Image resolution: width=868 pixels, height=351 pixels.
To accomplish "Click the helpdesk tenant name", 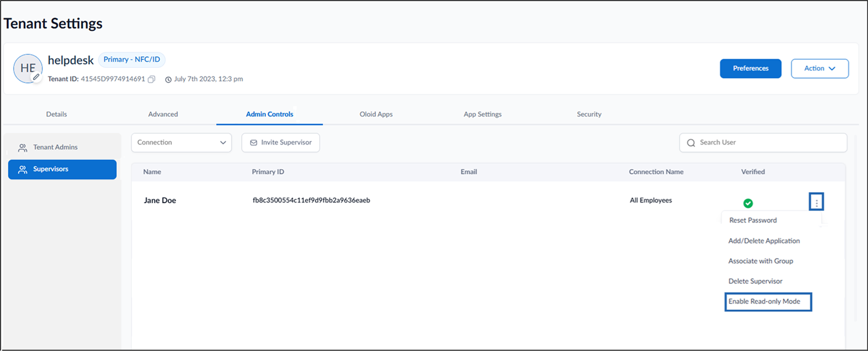I will (x=71, y=60).
